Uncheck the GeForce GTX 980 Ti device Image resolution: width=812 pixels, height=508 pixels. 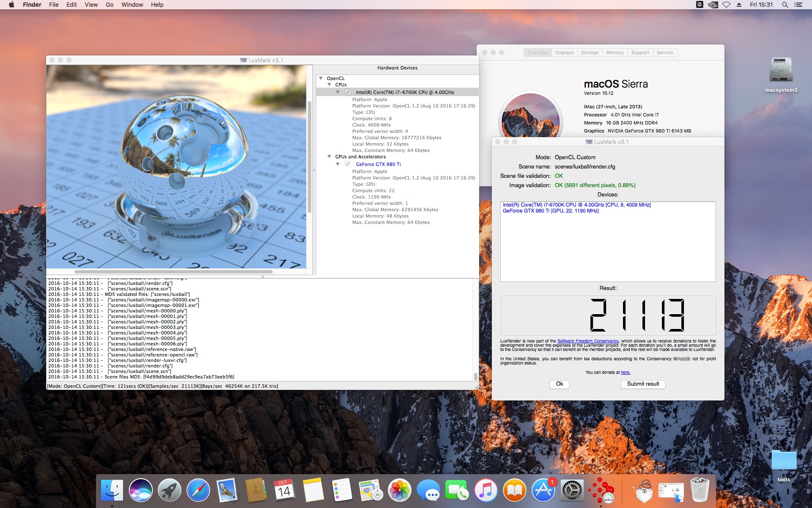click(x=348, y=164)
